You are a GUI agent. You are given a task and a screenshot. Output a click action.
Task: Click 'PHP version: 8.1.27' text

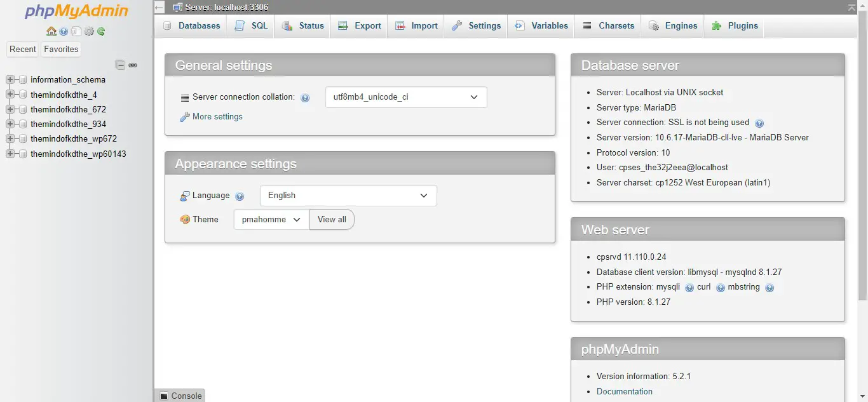pyautogui.click(x=634, y=302)
